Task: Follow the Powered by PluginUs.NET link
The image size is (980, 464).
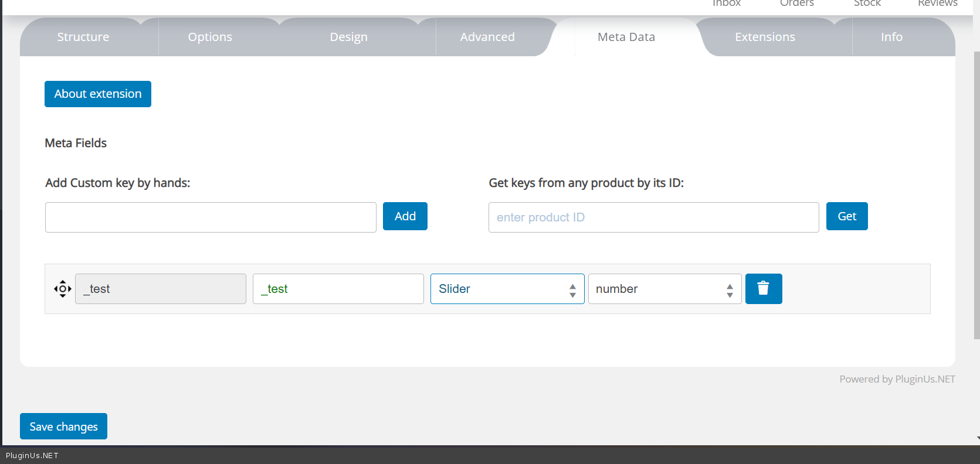Action: (897, 379)
